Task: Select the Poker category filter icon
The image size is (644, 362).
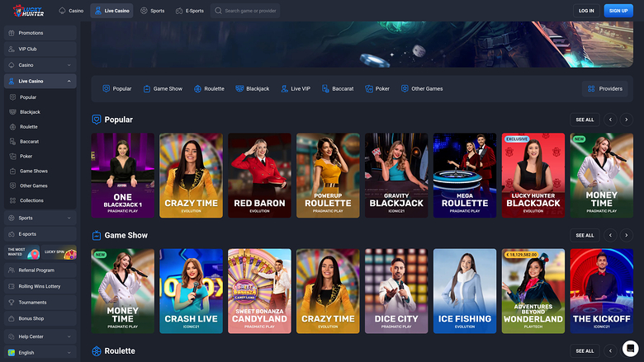Action: click(369, 88)
